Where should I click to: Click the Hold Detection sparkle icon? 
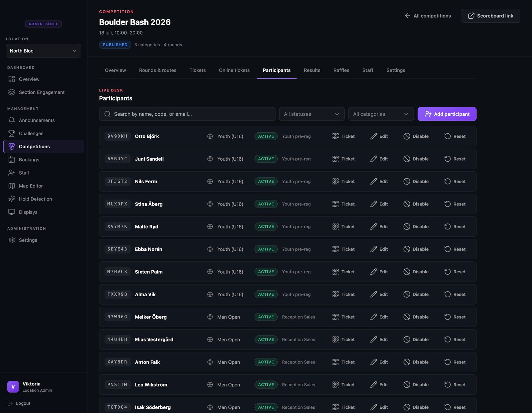[12, 199]
